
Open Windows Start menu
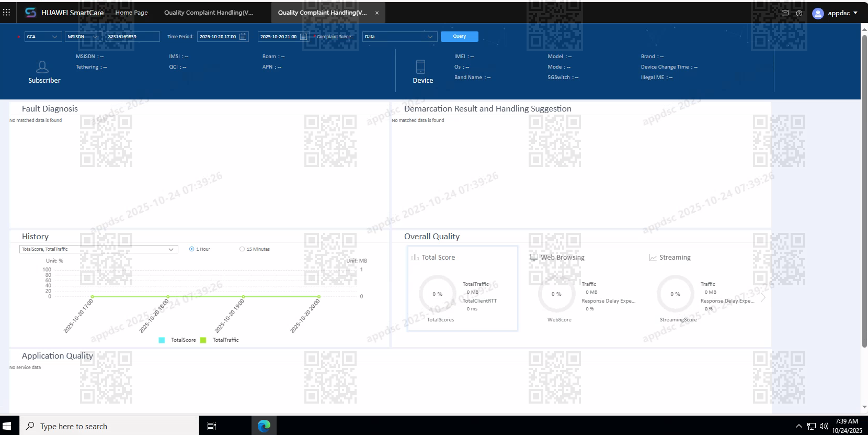pos(7,426)
